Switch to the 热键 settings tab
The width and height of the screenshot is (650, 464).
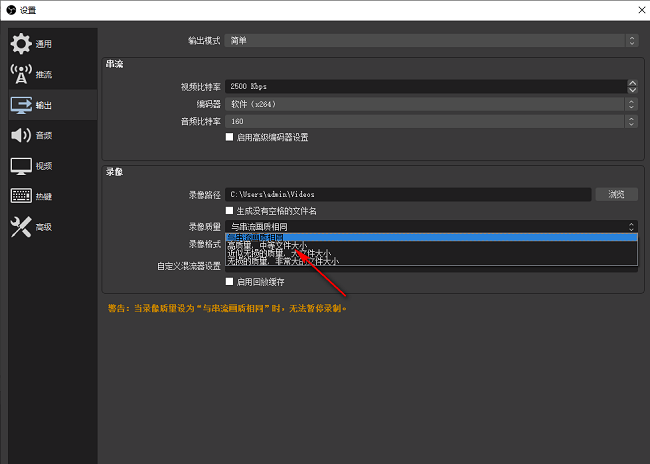[53, 196]
